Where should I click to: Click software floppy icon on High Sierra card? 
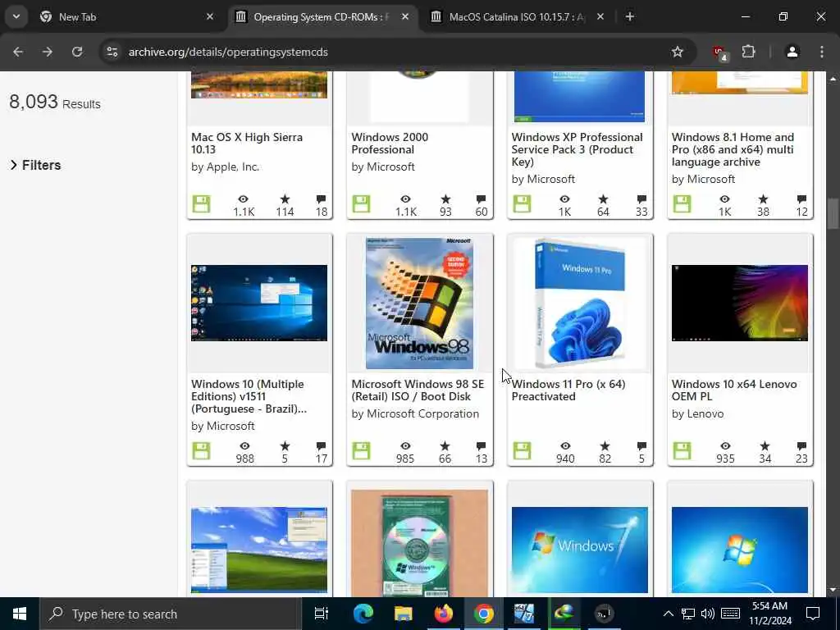tap(202, 204)
